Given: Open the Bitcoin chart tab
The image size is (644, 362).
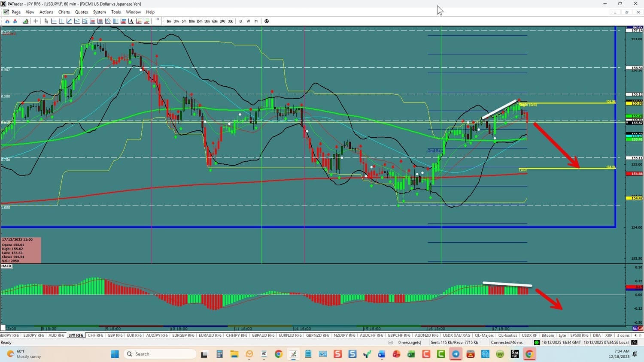Looking at the screenshot, I should tap(547, 335).
